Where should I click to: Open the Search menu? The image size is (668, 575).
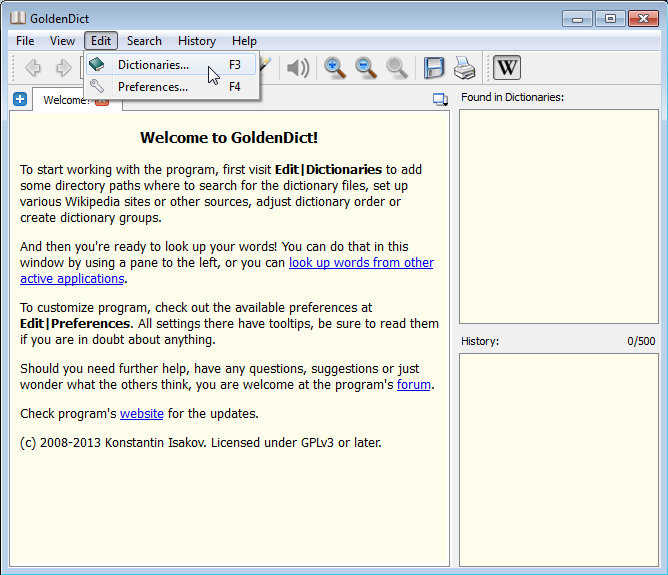(144, 41)
